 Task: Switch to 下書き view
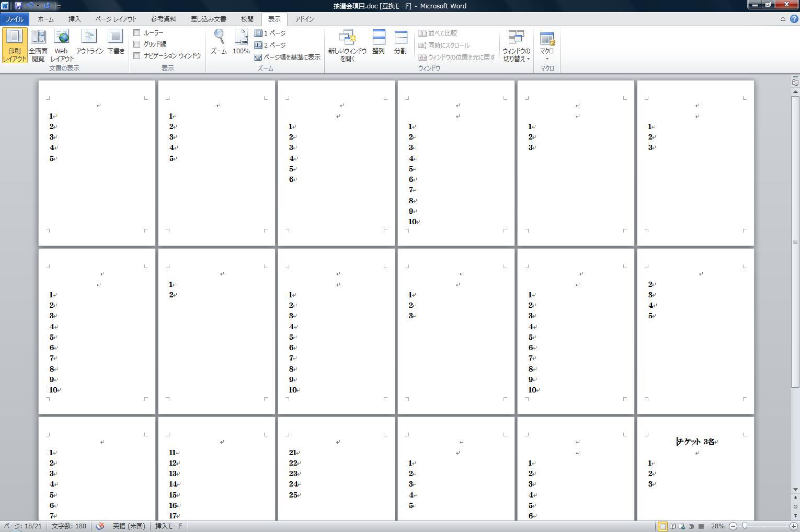point(116,42)
